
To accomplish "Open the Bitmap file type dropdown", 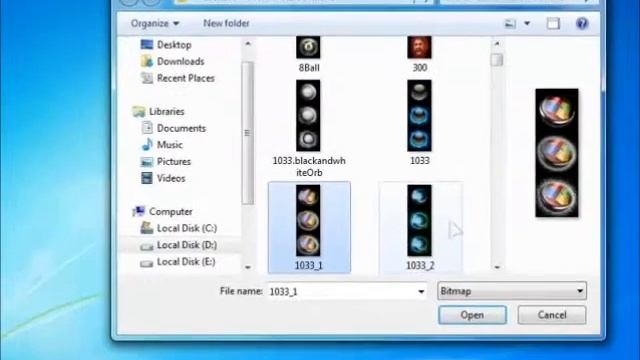I will click(x=512, y=291).
